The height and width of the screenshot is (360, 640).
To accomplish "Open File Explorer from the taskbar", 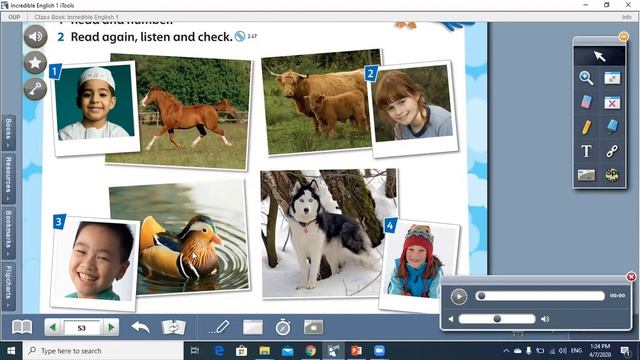I will click(x=264, y=351).
